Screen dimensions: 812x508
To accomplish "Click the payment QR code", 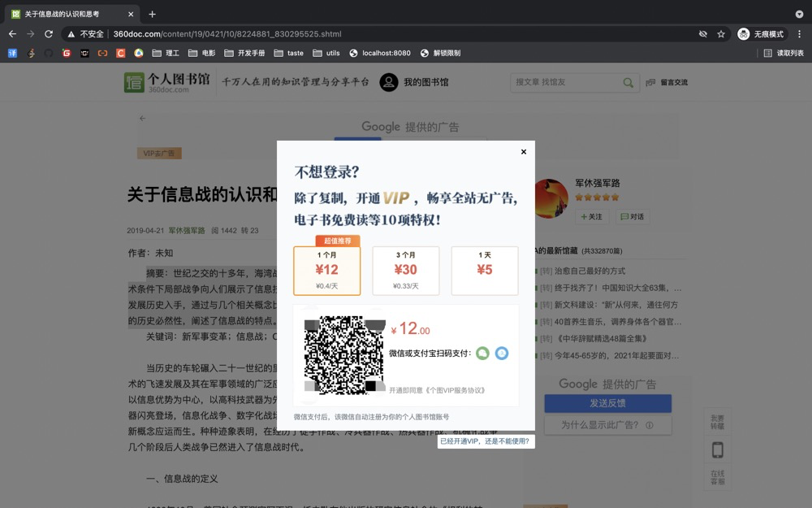I will pyautogui.click(x=344, y=356).
